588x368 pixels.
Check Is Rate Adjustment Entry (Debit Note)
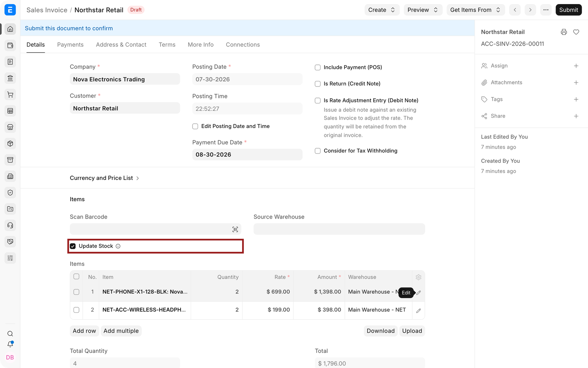[318, 100]
